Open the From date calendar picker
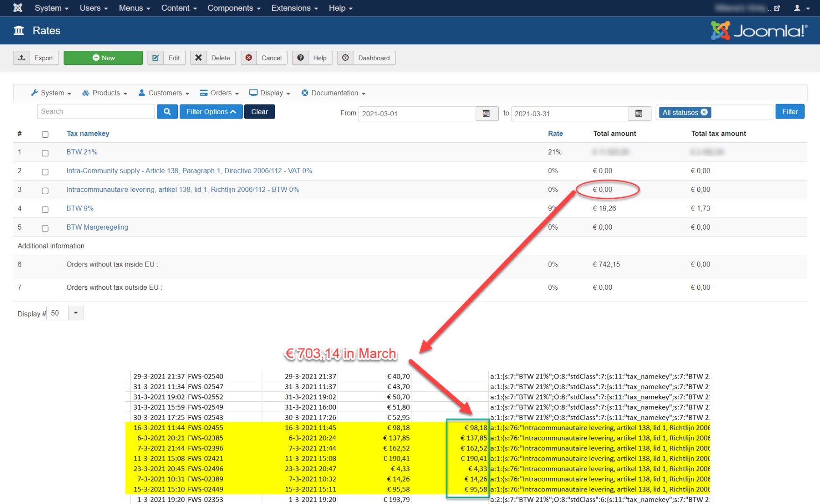 click(x=486, y=113)
